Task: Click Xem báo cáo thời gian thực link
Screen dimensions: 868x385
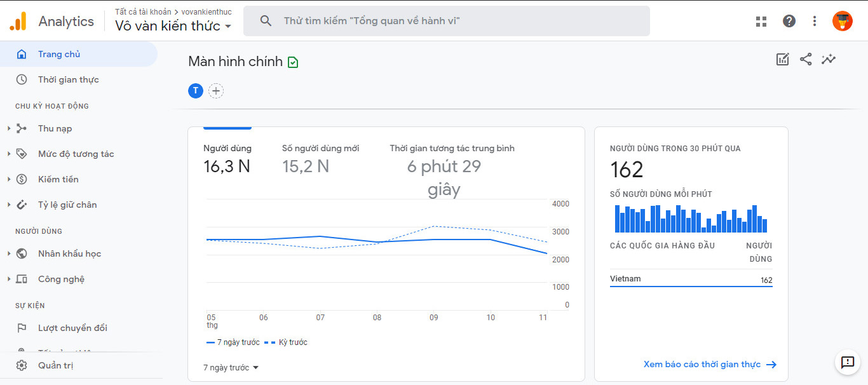Action: pyautogui.click(x=709, y=365)
